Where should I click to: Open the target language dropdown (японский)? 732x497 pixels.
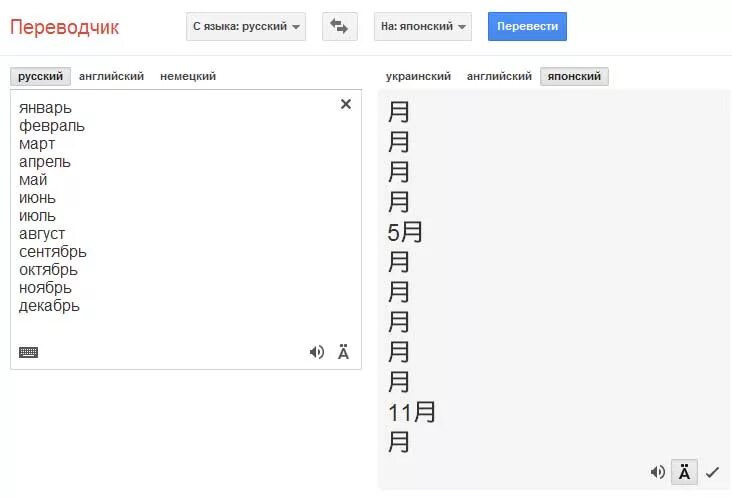(424, 27)
